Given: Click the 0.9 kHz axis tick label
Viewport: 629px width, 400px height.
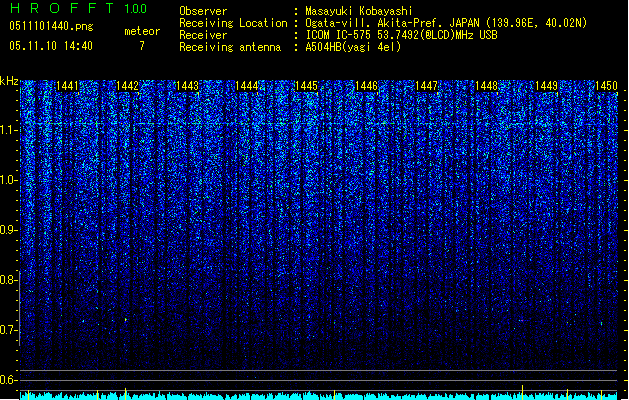Looking at the screenshot, I should coord(8,230).
